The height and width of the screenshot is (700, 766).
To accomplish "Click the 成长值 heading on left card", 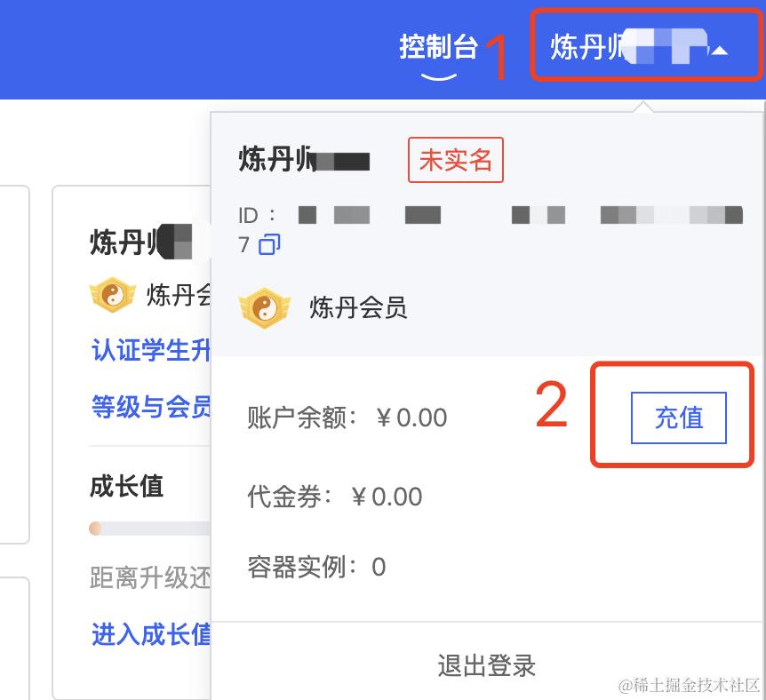I will [126, 486].
